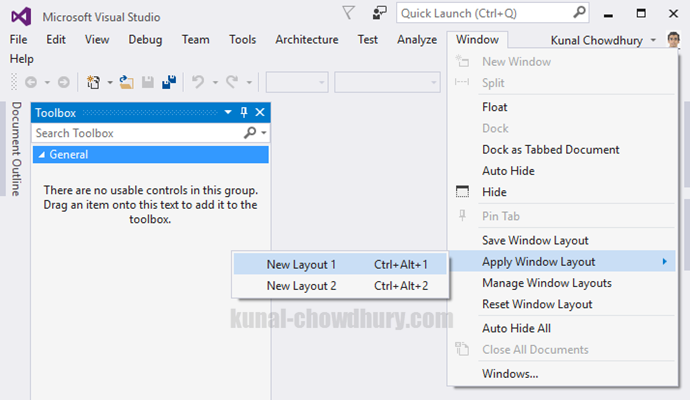Open the Navigate Backward history dropdown
Image resolution: width=690 pixels, height=400 pixels.
(x=47, y=82)
